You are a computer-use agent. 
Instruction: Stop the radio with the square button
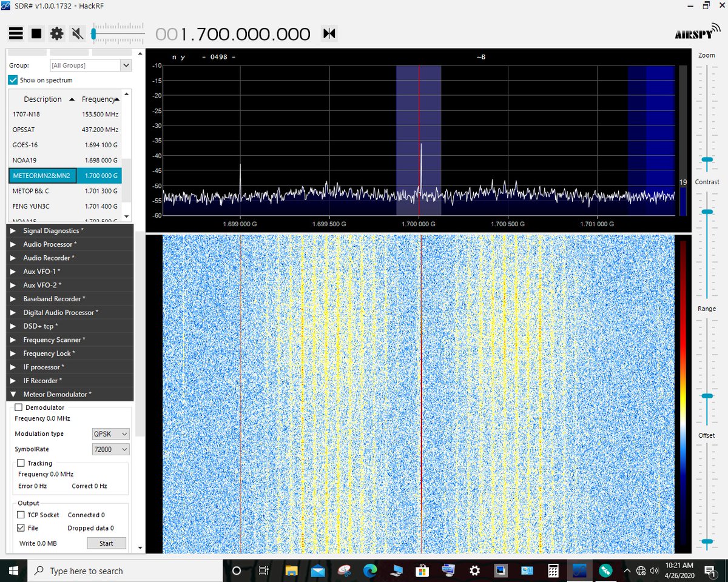36,33
